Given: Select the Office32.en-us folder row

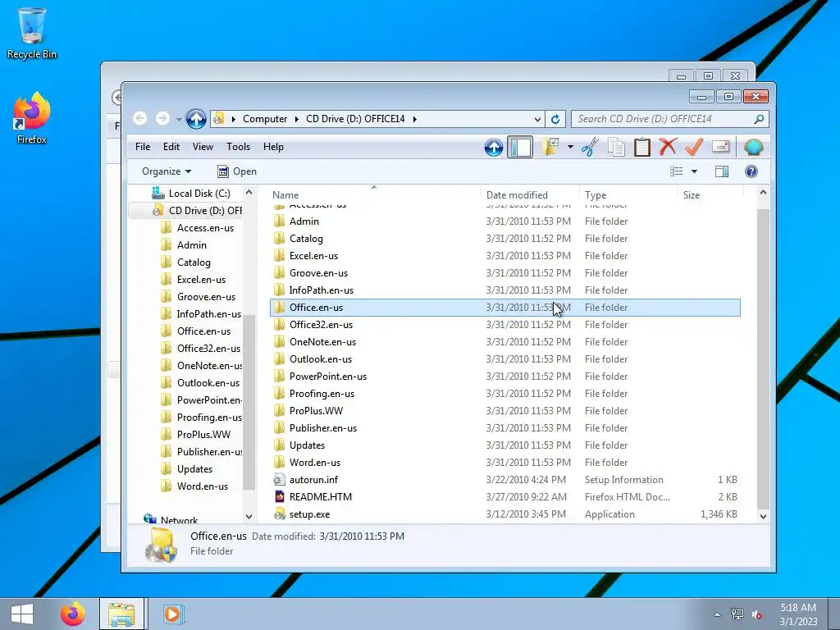Looking at the screenshot, I should tap(504, 325).
